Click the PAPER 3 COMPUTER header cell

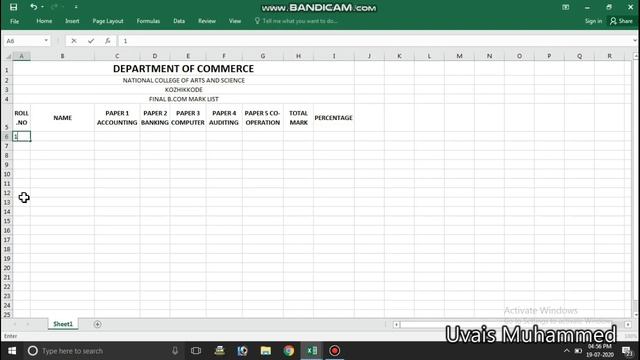(x=188, y=118)
